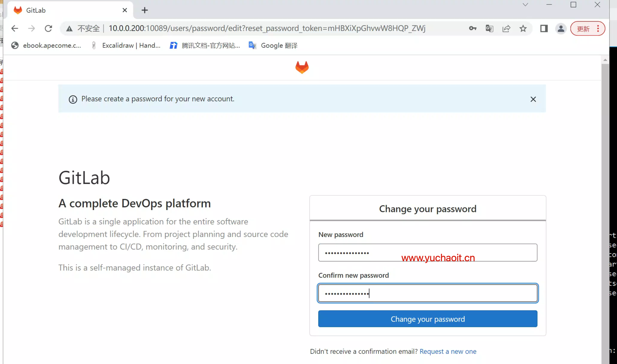Screen dimensions: 617x364
Task: Bookmark this page with the star
Action: click(523, 28)
